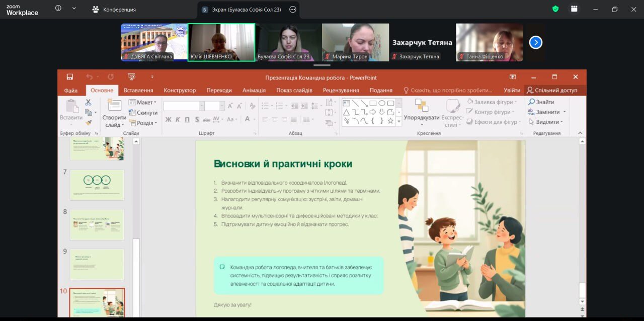Viewport: 644px width, 321px height.
Task: Expand the Розділ section dropdown
Action: pos(144,123)
